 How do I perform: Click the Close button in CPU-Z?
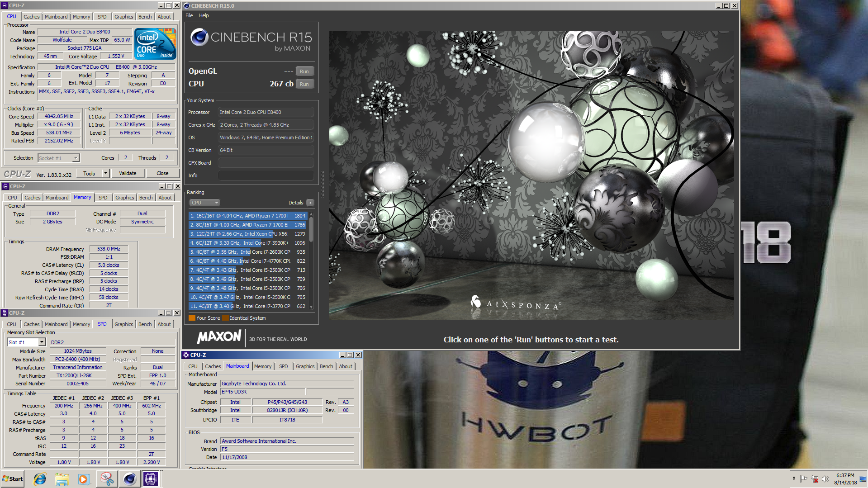point(162,173)
